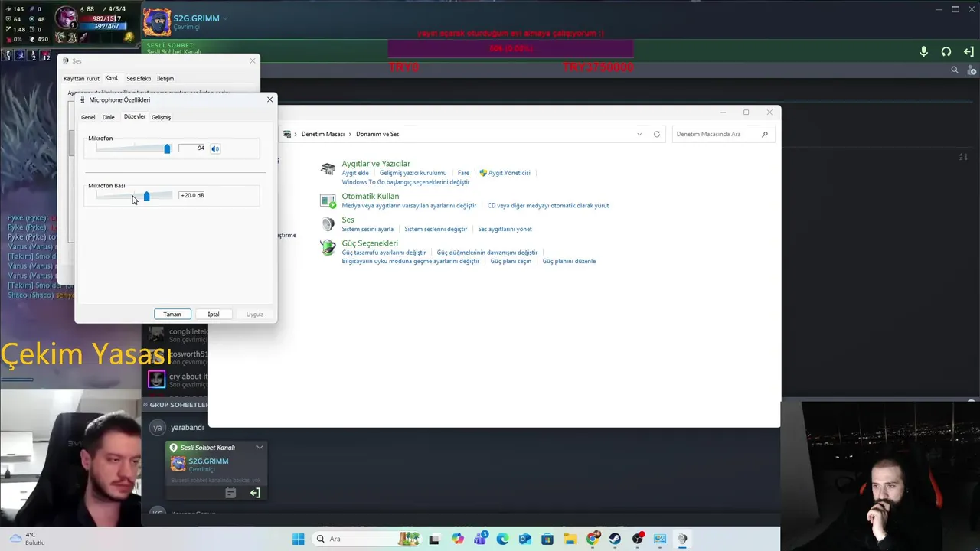Expand the address bar history dropdown
The height and width of the screenshot is (551, 980).
click(x=639, y=134)
